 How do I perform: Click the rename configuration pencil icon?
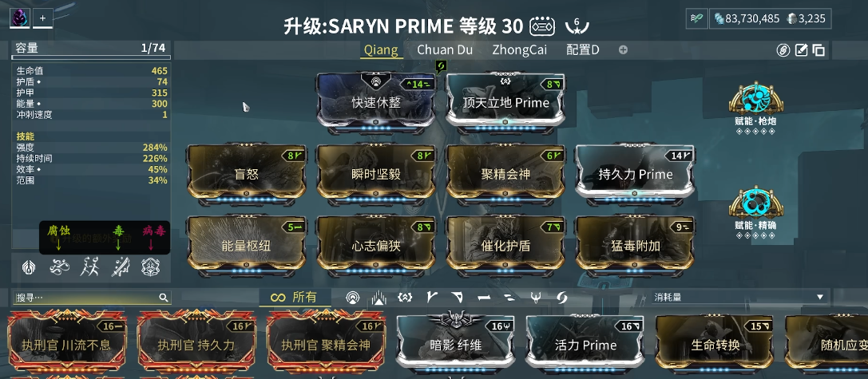pyautogui.click(x=801, y=50)
